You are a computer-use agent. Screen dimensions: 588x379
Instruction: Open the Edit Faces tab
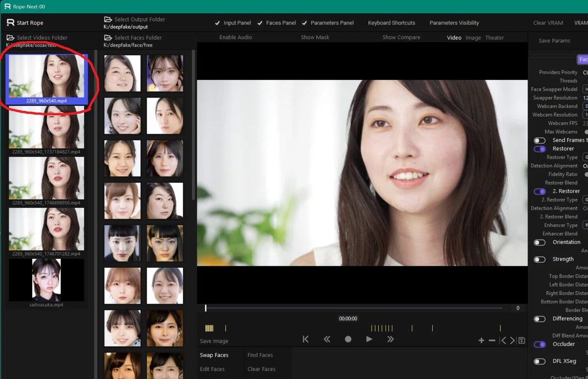212,369
